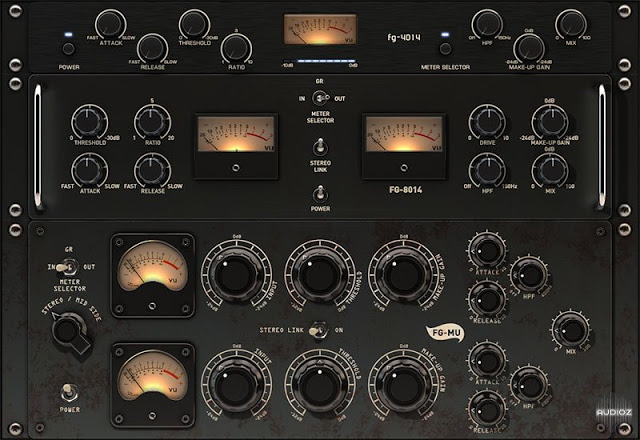Toggle the FG-4014 Power button

69,49
